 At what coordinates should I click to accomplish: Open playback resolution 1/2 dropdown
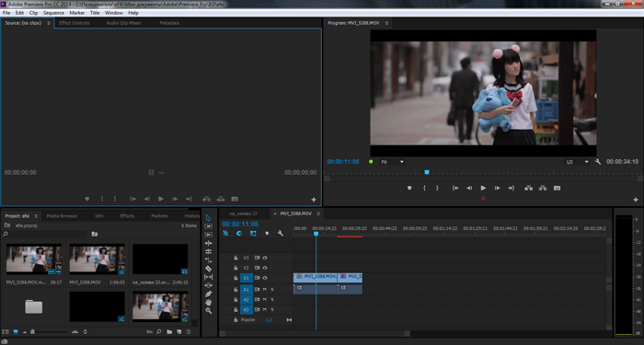click(577, 162)
